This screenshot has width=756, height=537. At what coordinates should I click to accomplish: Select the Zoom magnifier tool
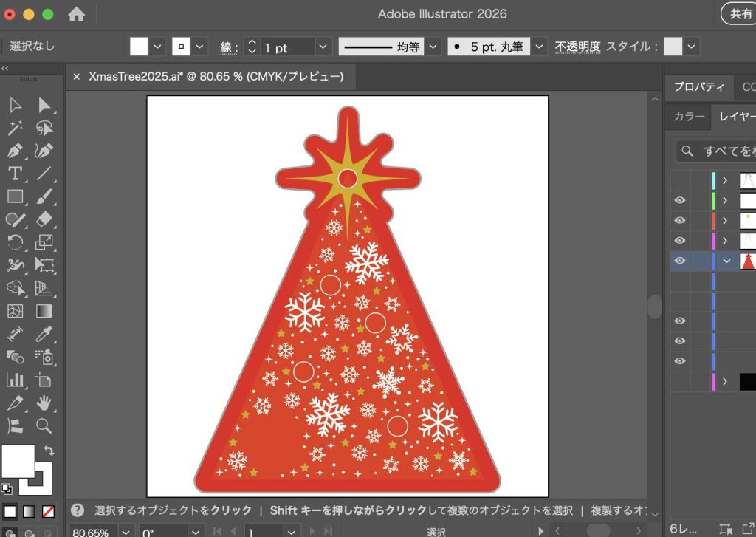click(x=44, y=425)
